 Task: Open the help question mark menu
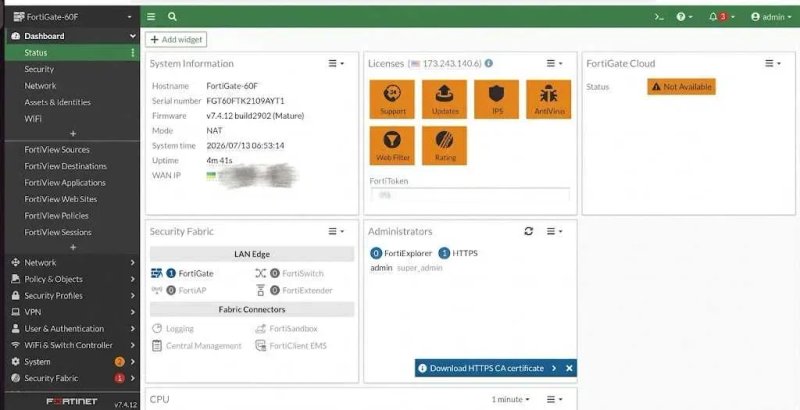[684, 17]
